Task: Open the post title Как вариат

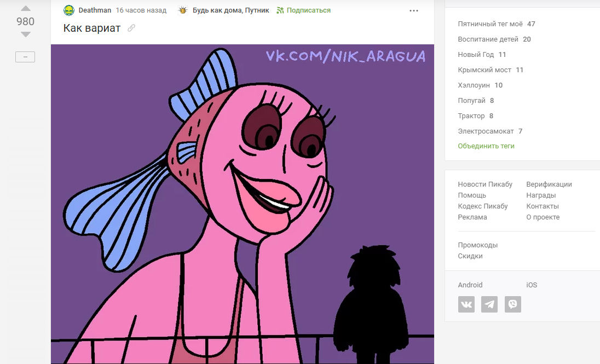Action: coord(91,28)
